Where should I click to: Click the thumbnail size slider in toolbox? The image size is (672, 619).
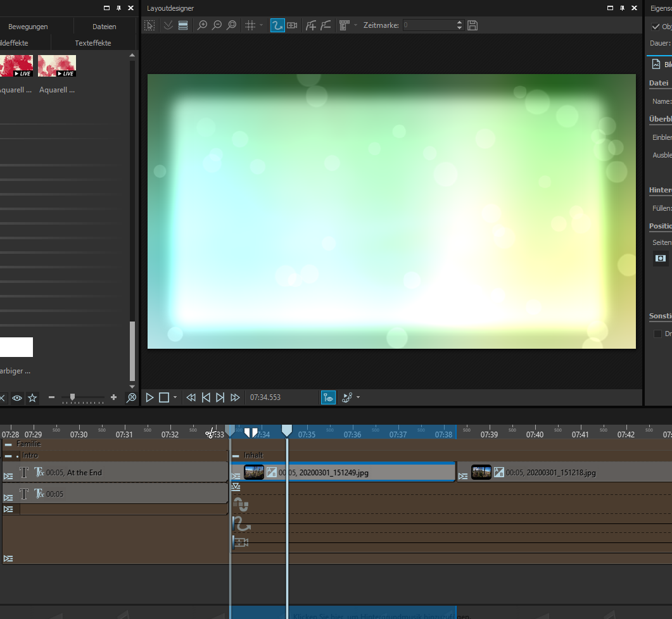[x=73, y=397]
